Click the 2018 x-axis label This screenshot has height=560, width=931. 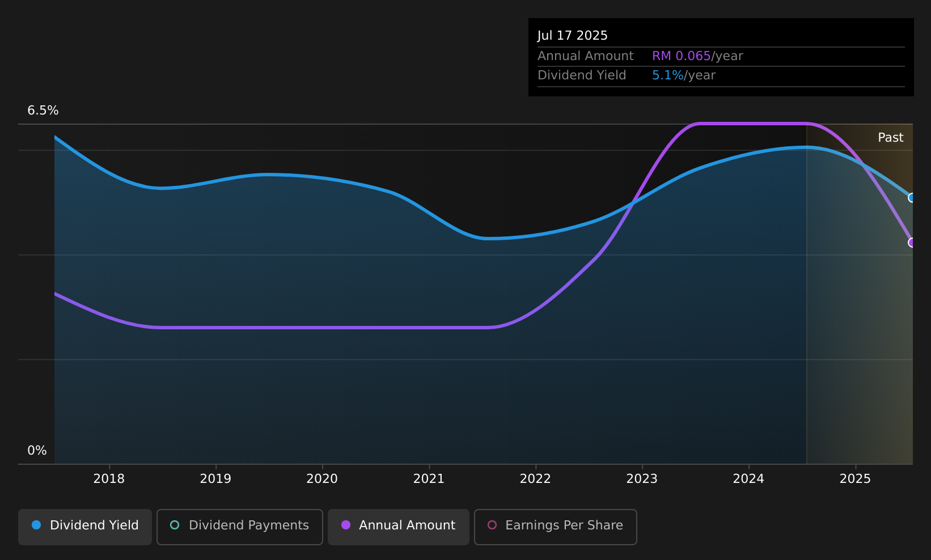109,479
